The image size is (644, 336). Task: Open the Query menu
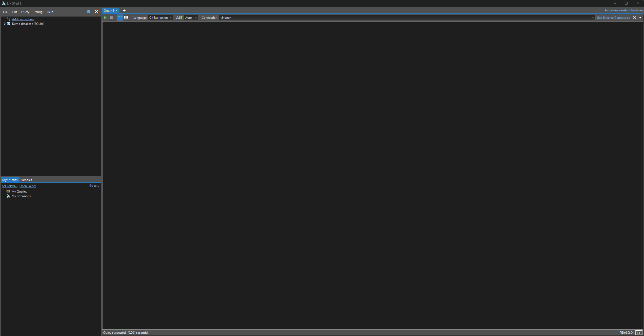pos(25,12)
